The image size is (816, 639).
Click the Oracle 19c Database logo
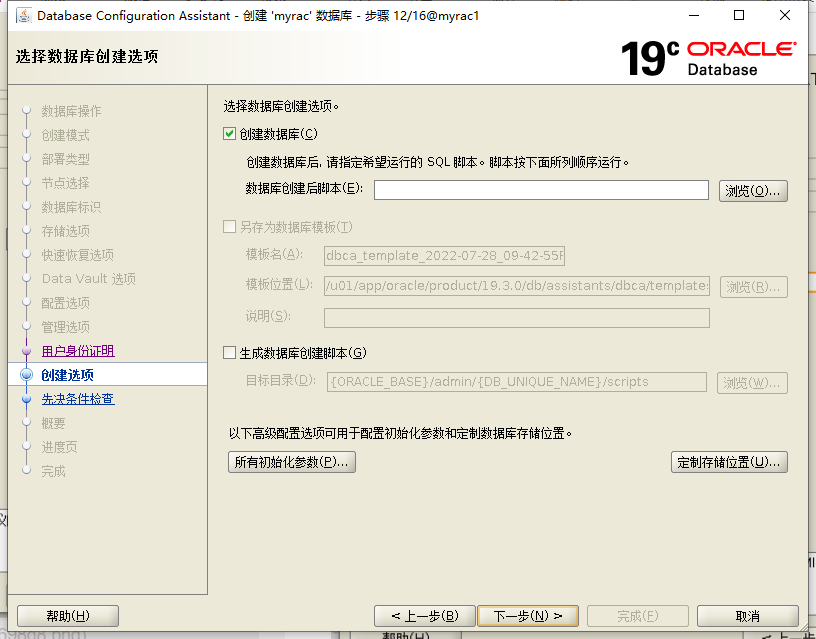708,58
